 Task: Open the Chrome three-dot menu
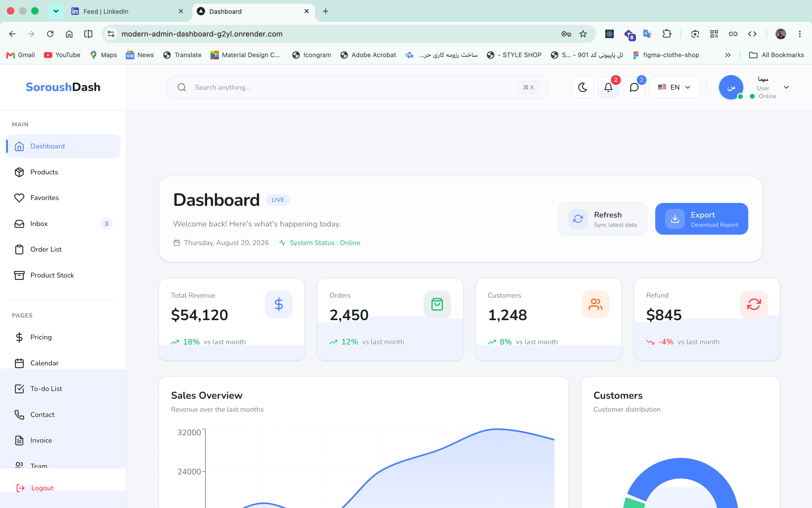coord(800,34)
